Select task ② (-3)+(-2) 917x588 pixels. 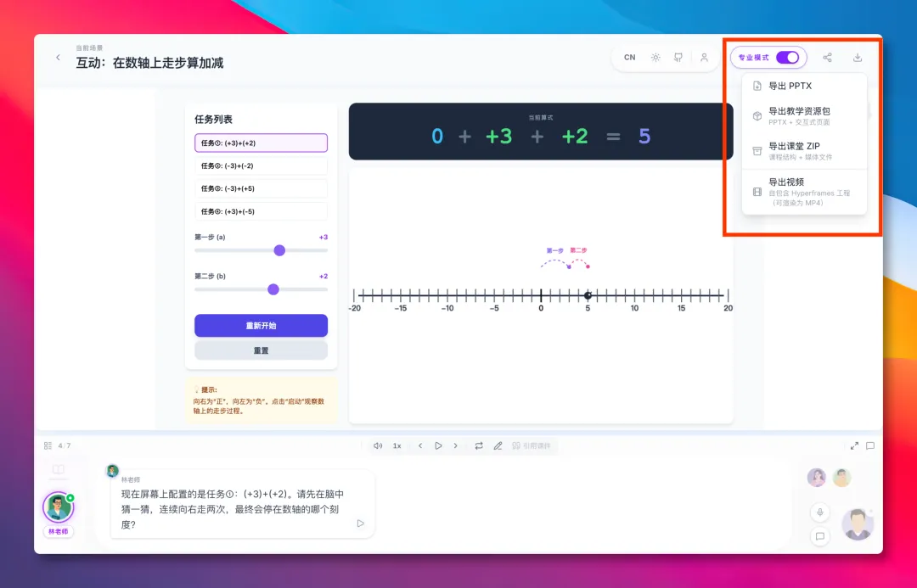click(261, 165)
